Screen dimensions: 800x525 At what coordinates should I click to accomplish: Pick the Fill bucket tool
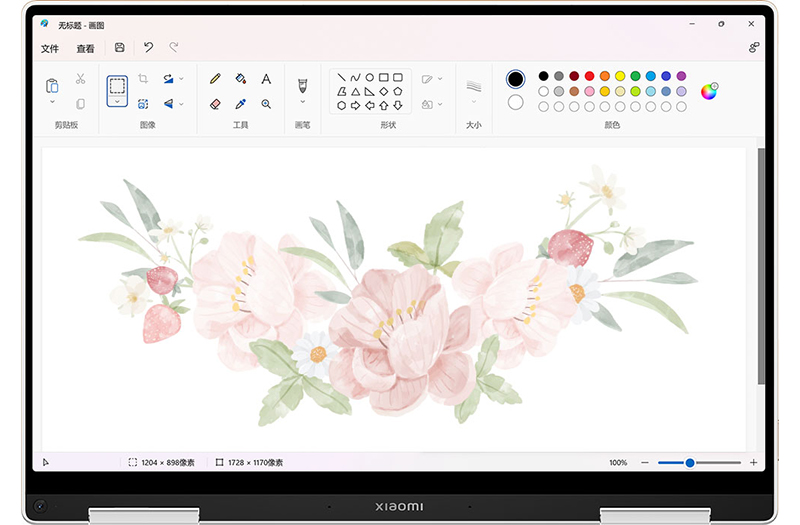pos(241,79)
